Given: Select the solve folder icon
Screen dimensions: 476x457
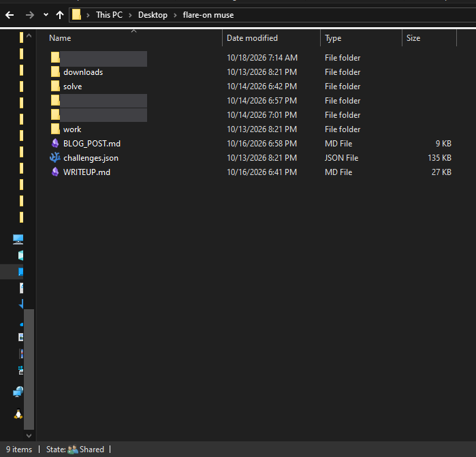Looking at the screenshot, I should 55,86.
